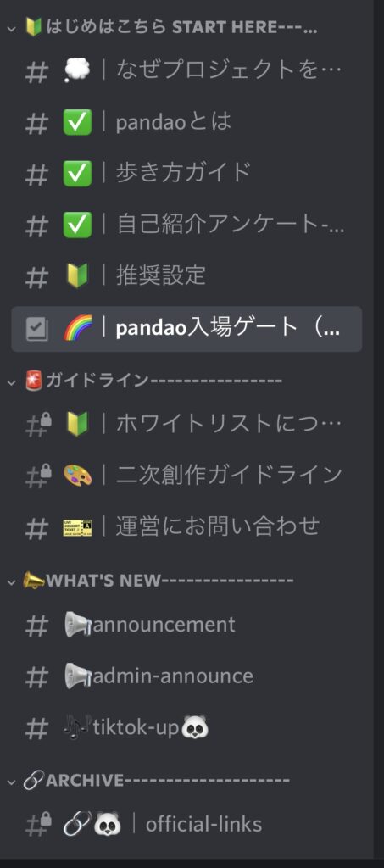
Task: Collapse the はじめはこちら START HERE category
Action: pos(12,28)
